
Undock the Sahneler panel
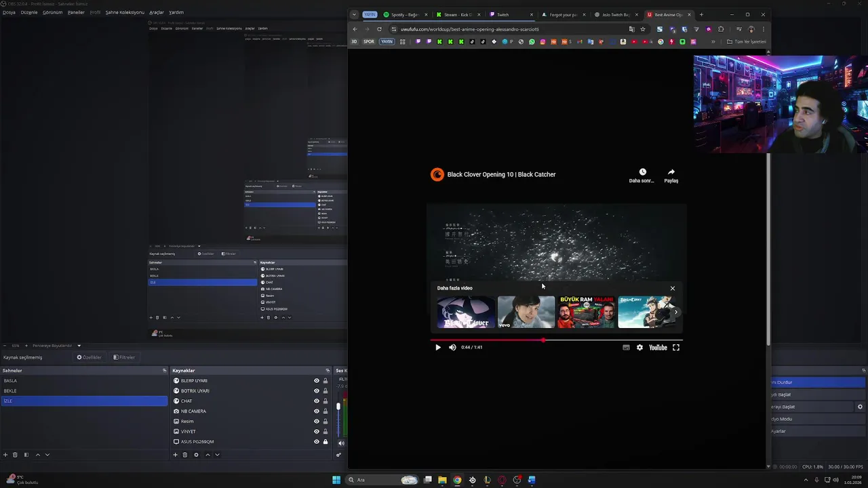tap(164, 371)
